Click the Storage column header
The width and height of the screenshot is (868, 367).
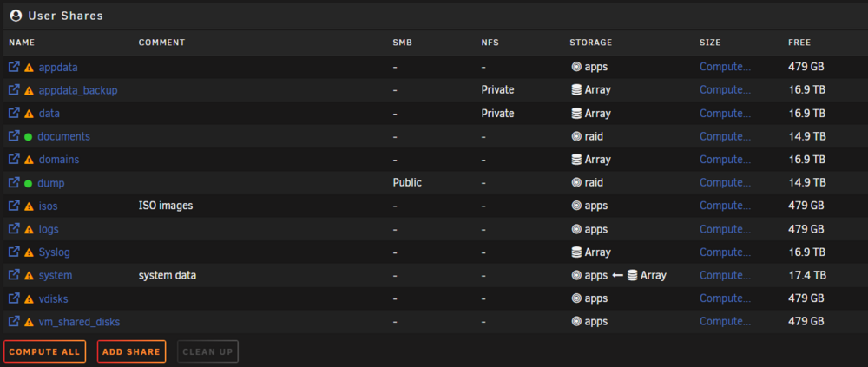(x=590, y=43)
